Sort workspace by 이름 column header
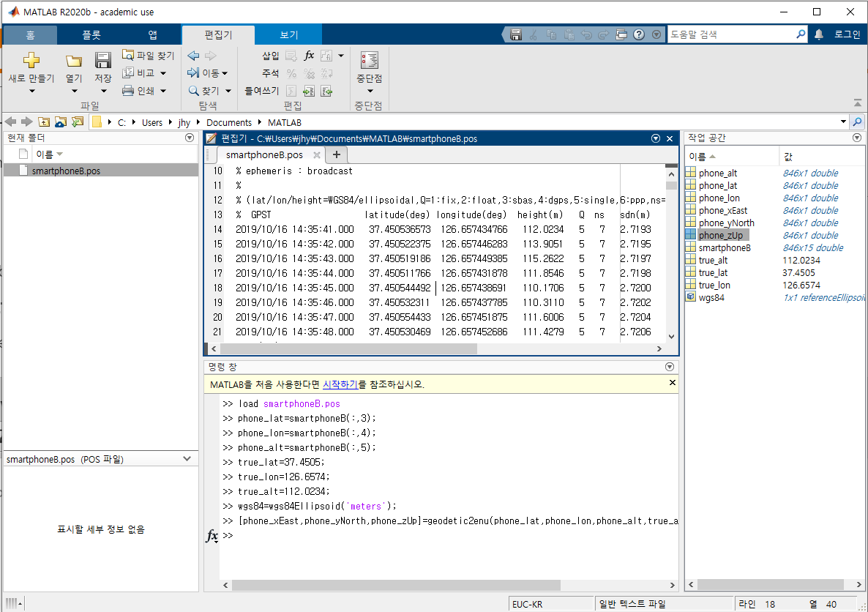The image size is (868, 612). (732, 156)
